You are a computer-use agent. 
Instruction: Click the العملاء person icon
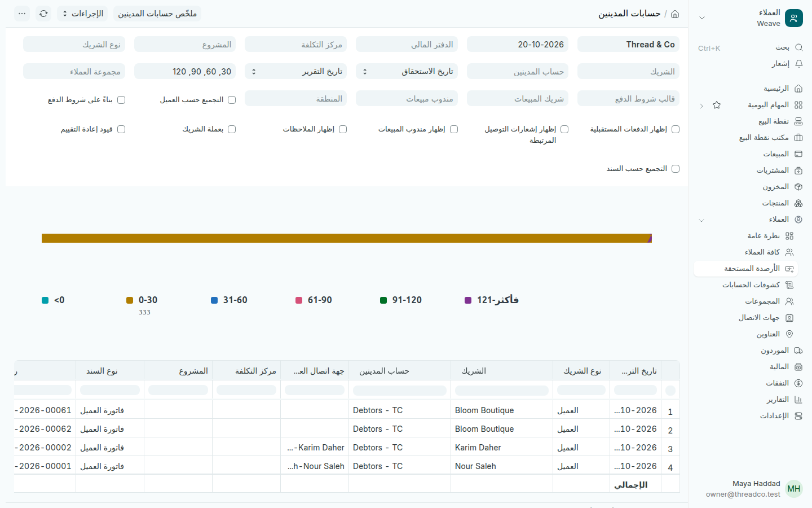798,220
